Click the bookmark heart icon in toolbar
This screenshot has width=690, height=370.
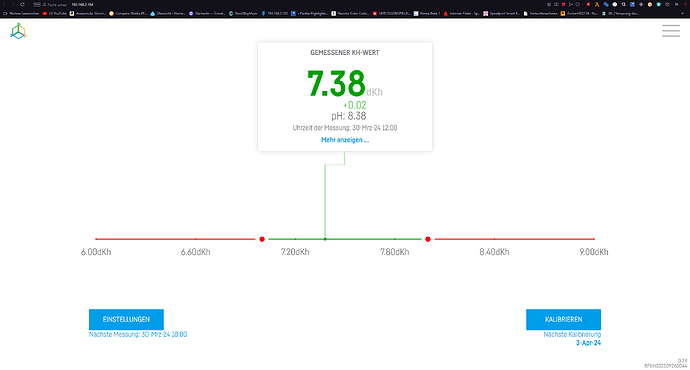pyautogui.click(x=578, y=4)
